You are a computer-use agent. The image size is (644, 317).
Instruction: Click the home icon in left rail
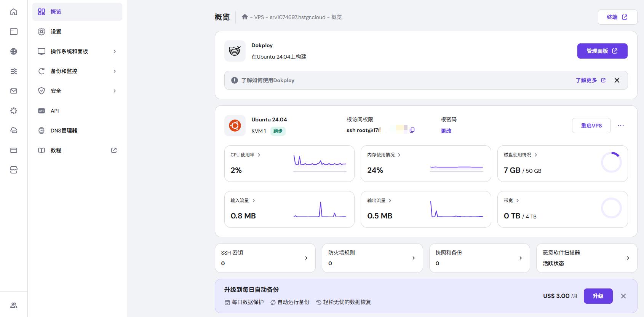(x=14, y=12)
